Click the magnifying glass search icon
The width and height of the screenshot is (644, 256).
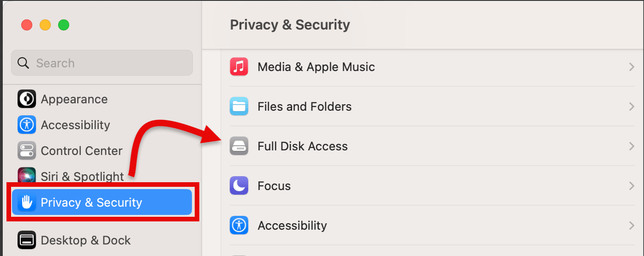click(x=24, y=63)
